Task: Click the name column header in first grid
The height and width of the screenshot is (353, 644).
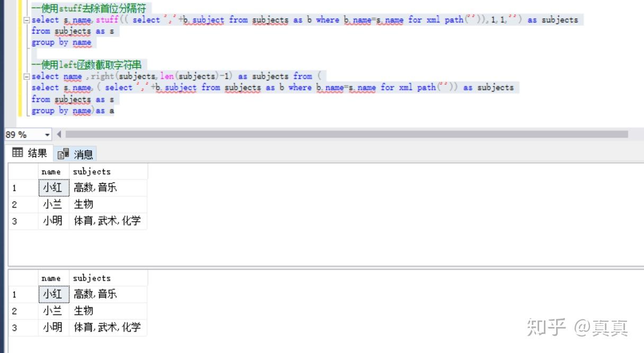Action: (x=51, y=172)
